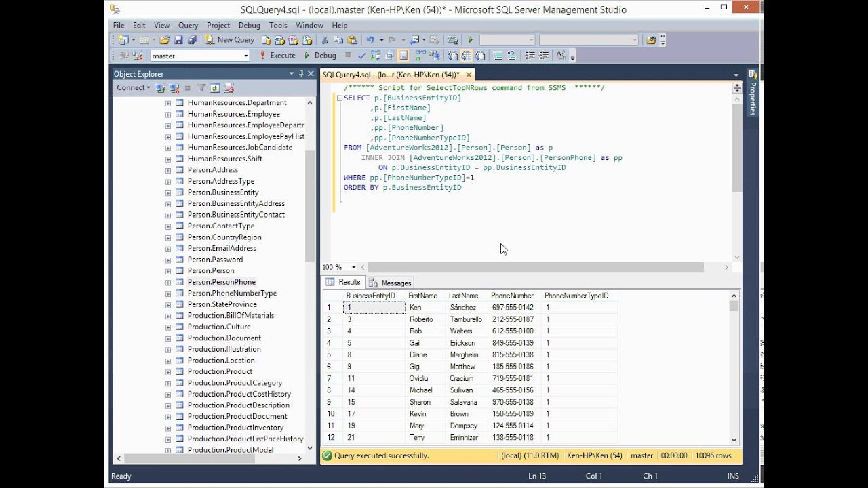Screen dimensions: 868x488
Task: Open the Tools menu
Action: [x=278, y=25]
